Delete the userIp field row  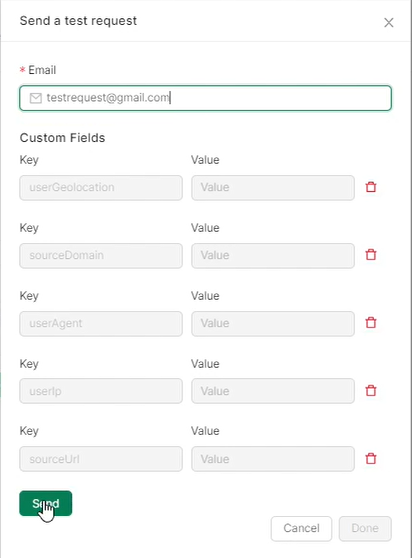371,391
